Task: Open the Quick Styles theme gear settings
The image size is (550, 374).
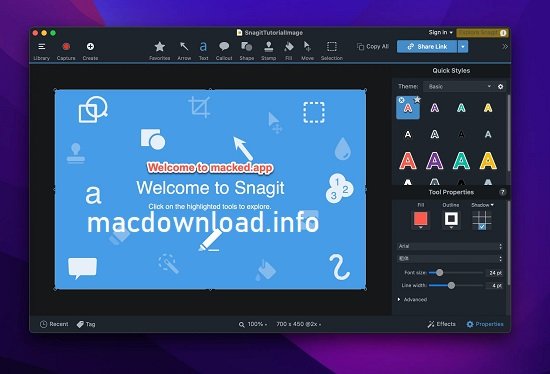Action: pyautogui.click(x=501, y=86)
